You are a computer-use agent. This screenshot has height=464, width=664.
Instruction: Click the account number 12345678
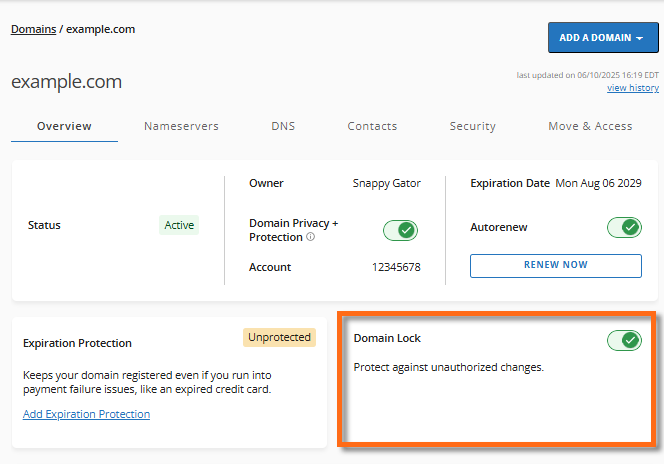click(x=396, y=268)
